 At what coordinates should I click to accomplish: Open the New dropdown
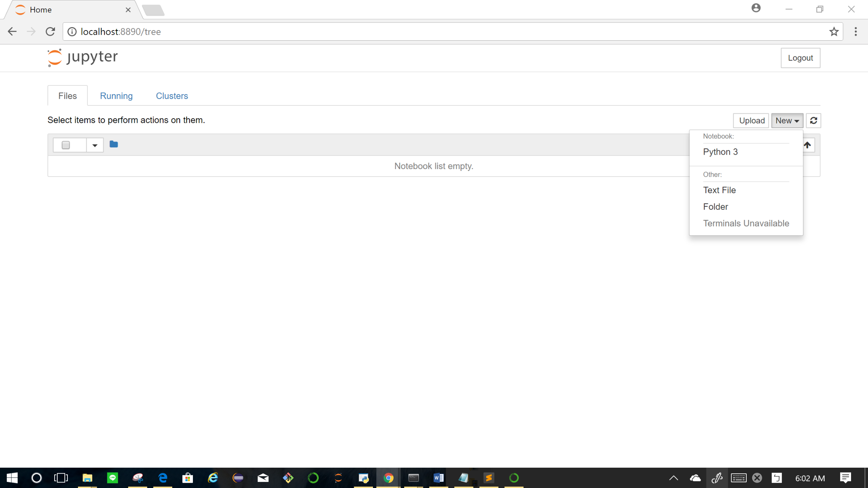click(x=787, y=120)
